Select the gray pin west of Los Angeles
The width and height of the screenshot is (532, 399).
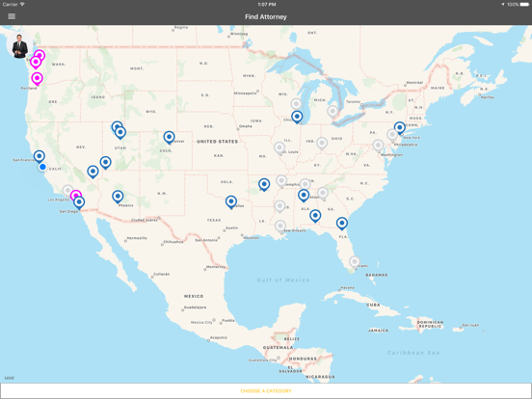coord(67,190)
